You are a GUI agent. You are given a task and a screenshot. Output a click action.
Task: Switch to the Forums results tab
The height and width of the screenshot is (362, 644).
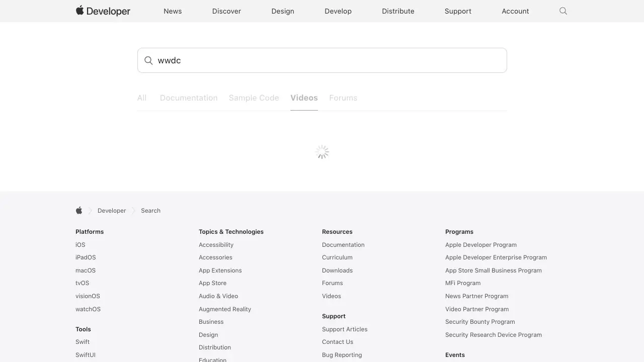[343, 98]
